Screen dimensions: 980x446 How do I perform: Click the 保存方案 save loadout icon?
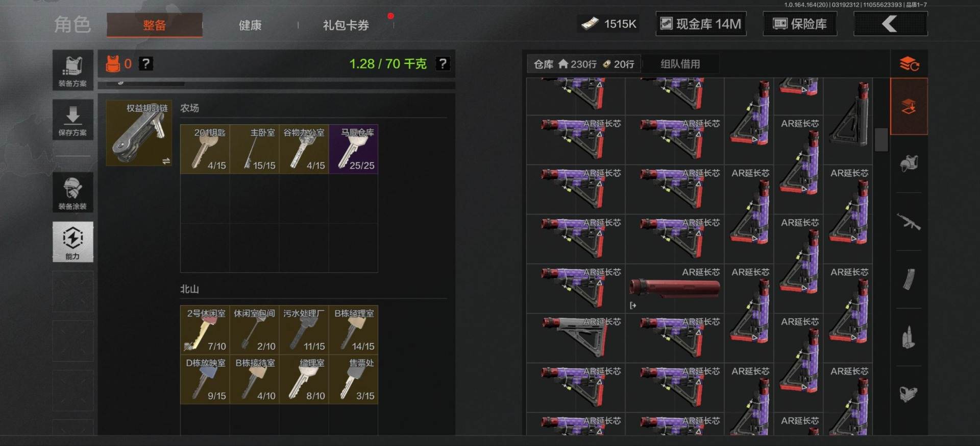72,120
